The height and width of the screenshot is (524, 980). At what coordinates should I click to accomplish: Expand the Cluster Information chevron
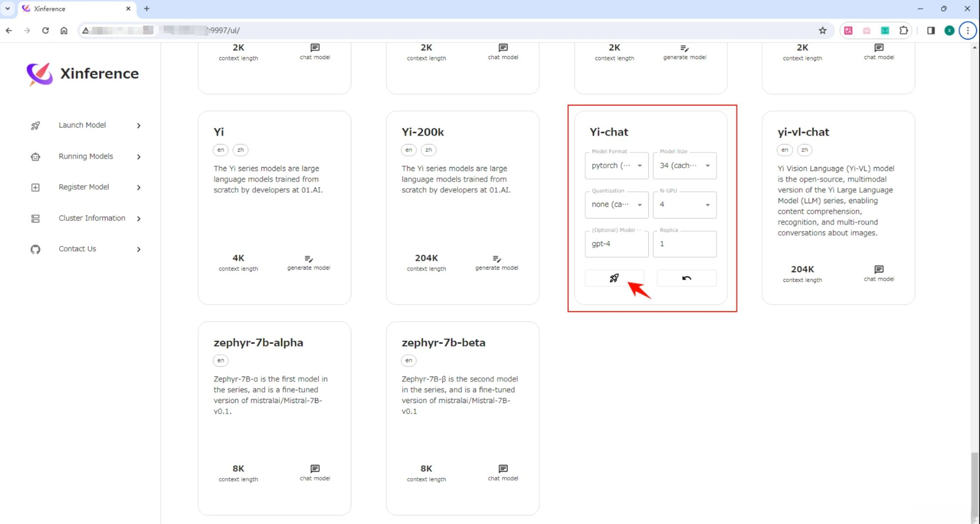pyautogui.click(x=139, y=218)
